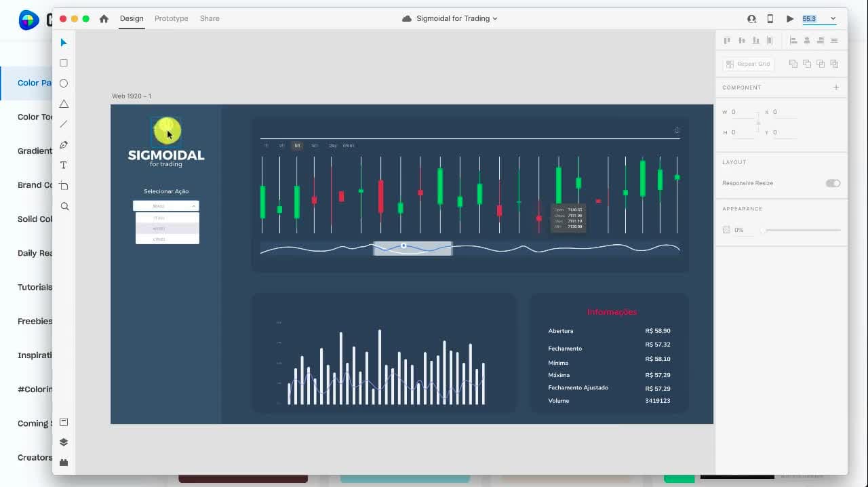Viewport: 868px width, 487px height.
Task: Click the invite to document icon
Action: click(x=751, y=19)
